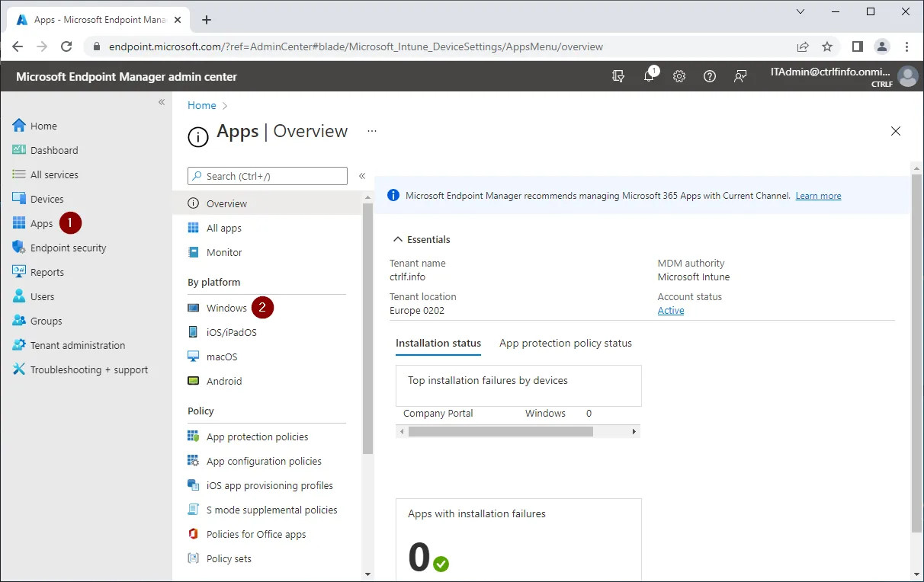This screenshot has height=582, width=924.
Task: Click the installation failures table horizontal scrollbar
Action: (x=501, y=431)
